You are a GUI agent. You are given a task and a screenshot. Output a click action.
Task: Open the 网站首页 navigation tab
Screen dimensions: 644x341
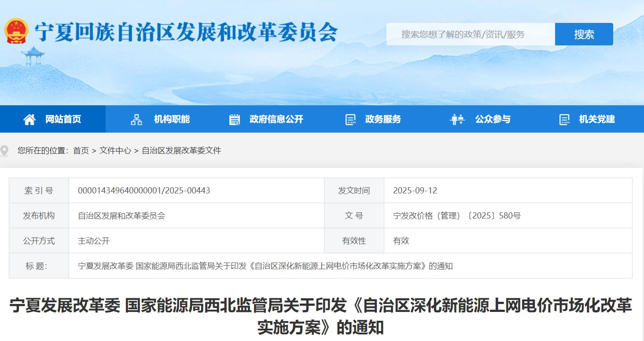(x=63, y=119)
